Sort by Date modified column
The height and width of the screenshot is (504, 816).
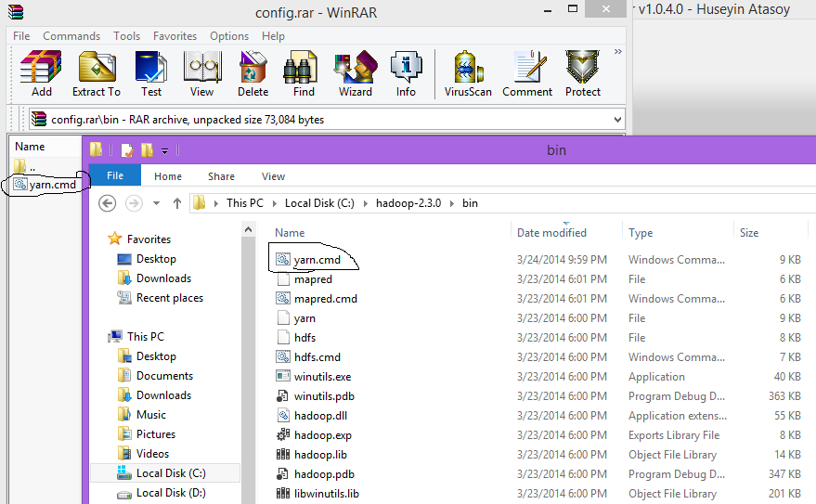551,232
